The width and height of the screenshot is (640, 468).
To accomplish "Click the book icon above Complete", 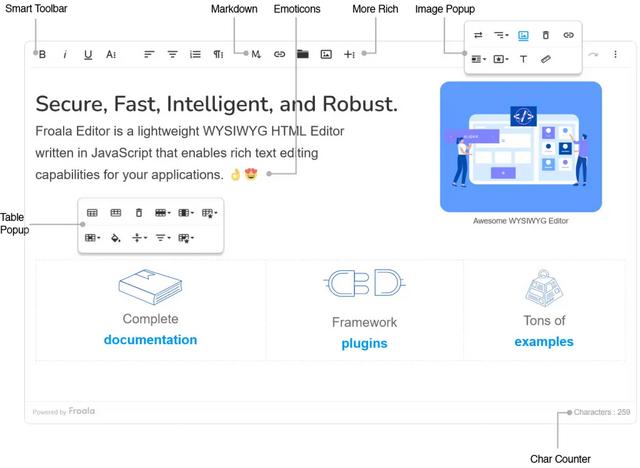I will [150, 287].
